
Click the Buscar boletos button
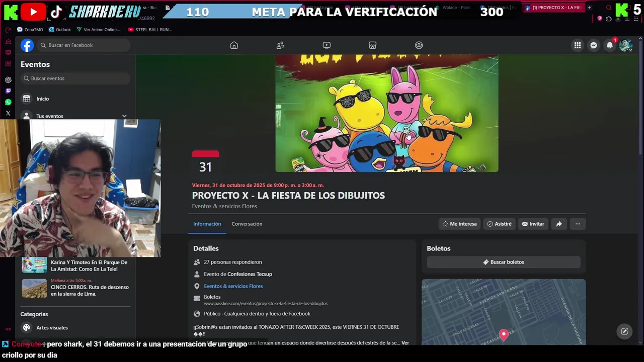(504, 262)
